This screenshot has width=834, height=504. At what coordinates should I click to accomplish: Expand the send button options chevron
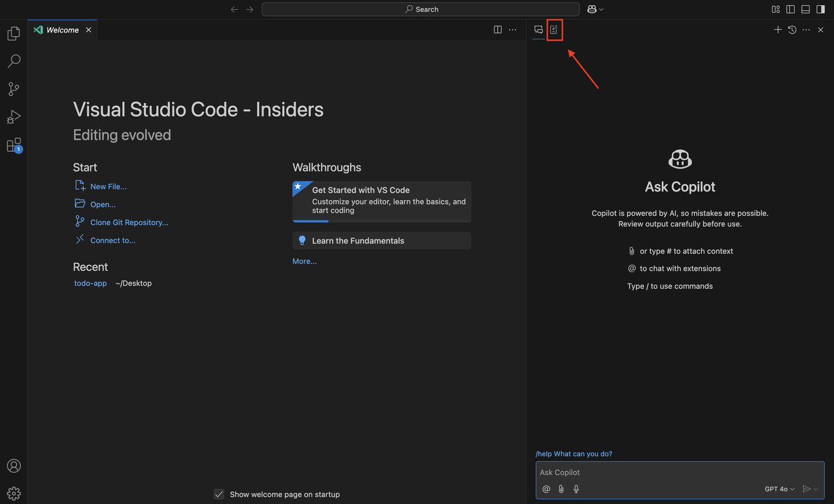point(817,489)
